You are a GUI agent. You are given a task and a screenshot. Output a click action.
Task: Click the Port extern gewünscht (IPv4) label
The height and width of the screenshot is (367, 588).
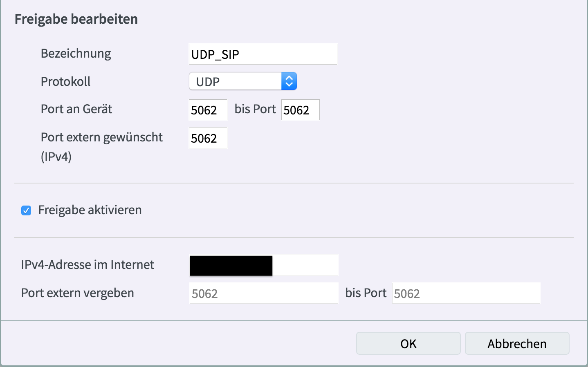101,138
